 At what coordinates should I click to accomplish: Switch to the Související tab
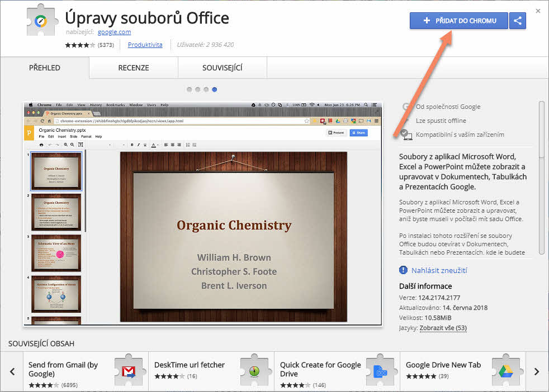[x=223, y=68]
